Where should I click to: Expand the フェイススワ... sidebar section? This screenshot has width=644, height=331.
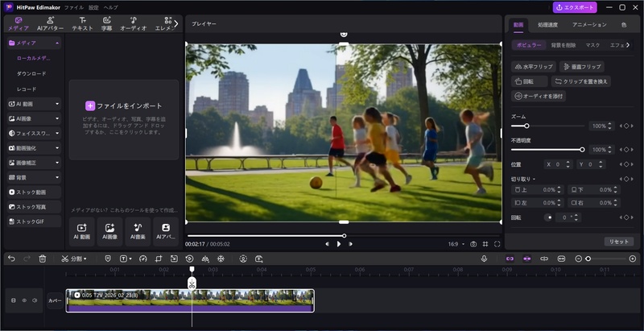click(57, 134)
